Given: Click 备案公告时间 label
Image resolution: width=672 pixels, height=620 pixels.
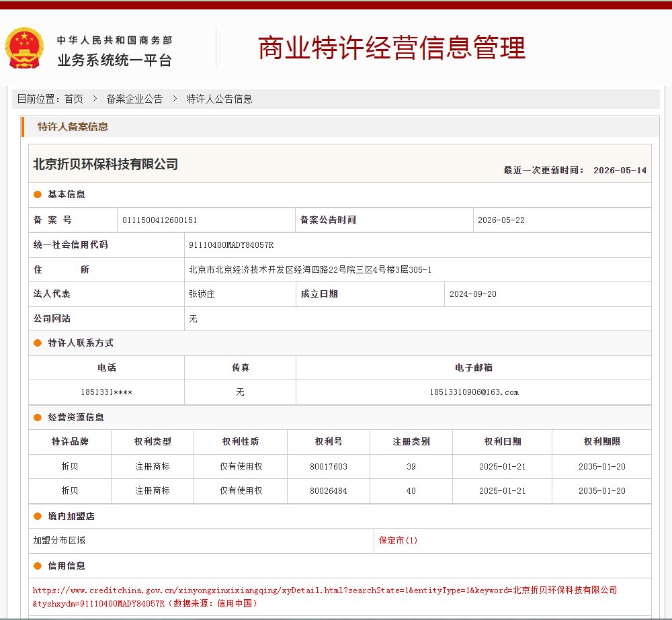Looking at the screenshot, I should tap(329, 220).
